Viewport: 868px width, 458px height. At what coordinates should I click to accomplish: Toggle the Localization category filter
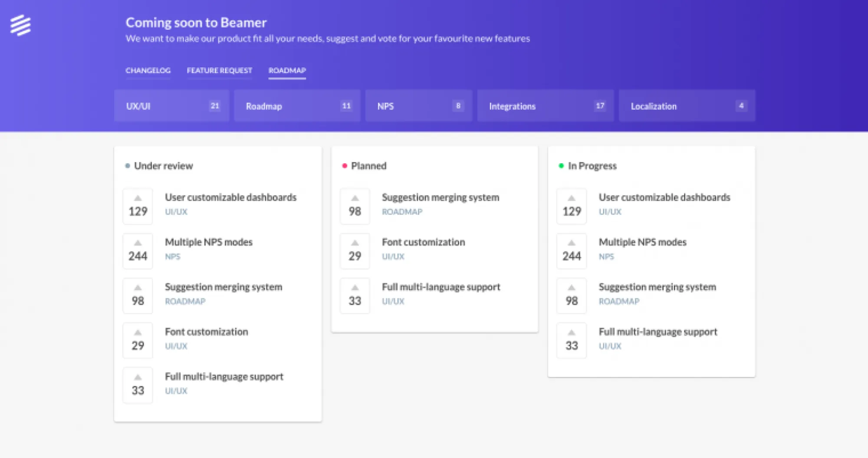tap(687, 105)
